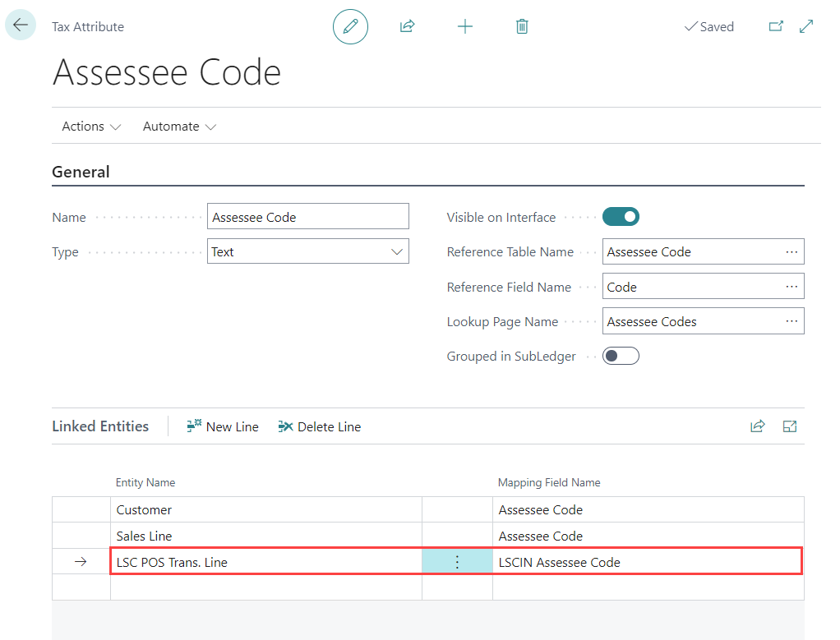This screenshot has height=640, width=840.
Task: Open the Automate menu
Action: 179,127
